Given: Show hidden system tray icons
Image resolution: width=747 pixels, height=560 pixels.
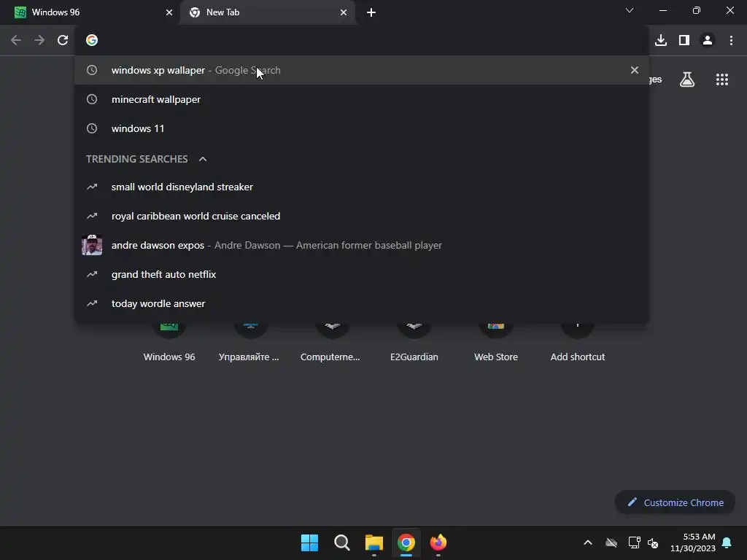Looking at the screenshot, I should (x=588, y=542).
